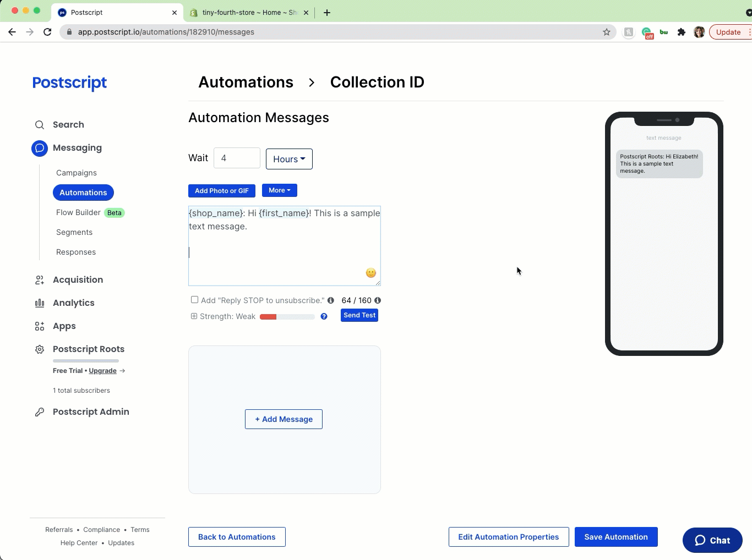
Task: Open the Compliance footer link
Action: coord(102,530)
